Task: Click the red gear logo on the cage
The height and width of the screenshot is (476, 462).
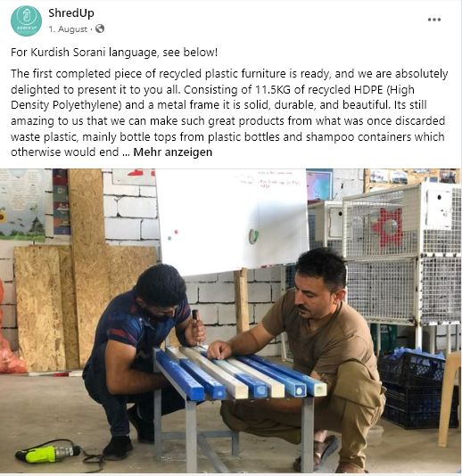Action: (x=388, y=226)
